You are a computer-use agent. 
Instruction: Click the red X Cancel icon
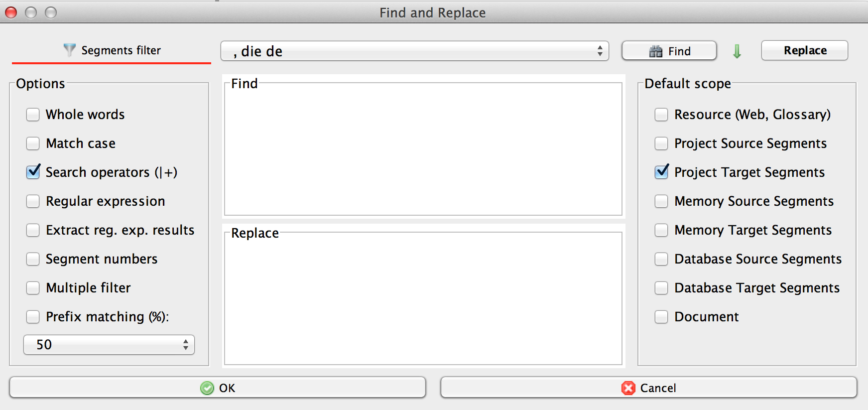[628, 388]
